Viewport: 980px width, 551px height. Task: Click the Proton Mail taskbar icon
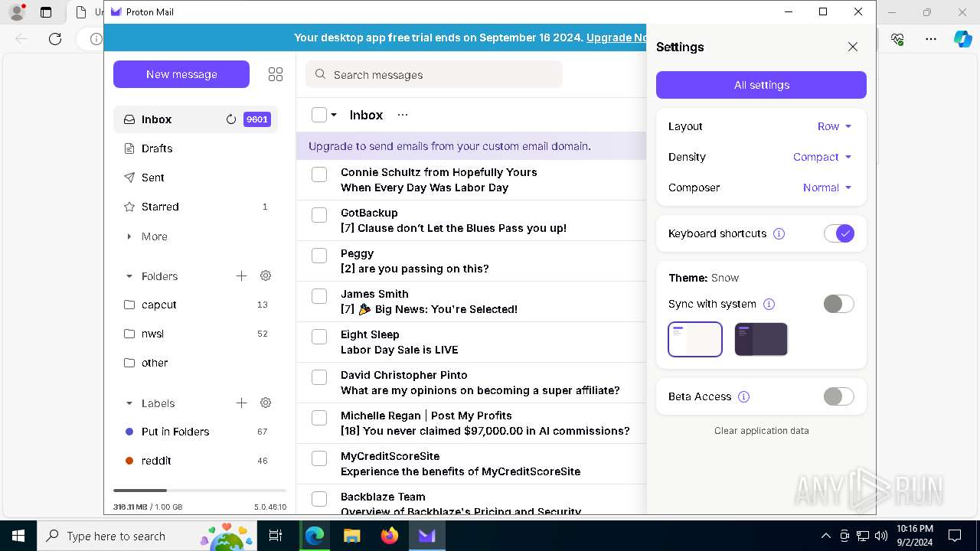point(427,536)
